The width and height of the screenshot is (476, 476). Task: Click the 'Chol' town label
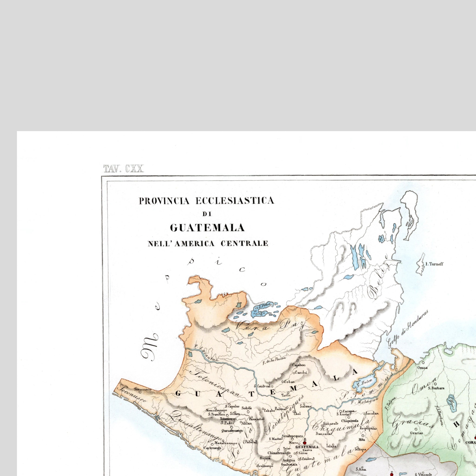tap(297, 414)
